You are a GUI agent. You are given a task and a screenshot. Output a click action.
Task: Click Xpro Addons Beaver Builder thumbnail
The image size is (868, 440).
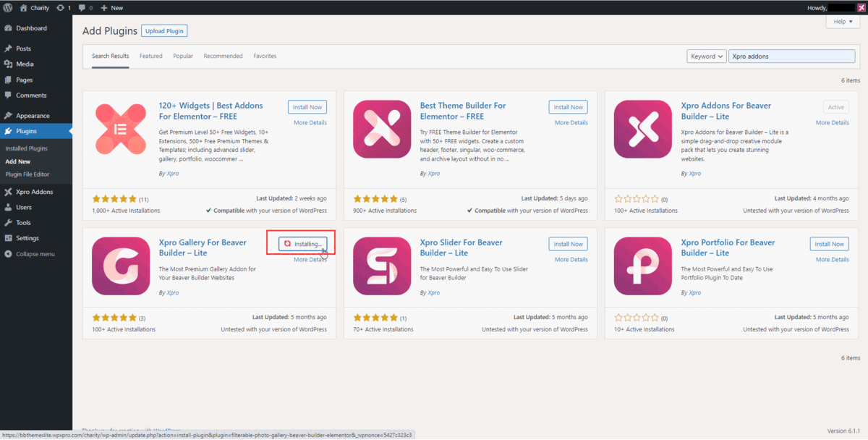tap(643, 130)
